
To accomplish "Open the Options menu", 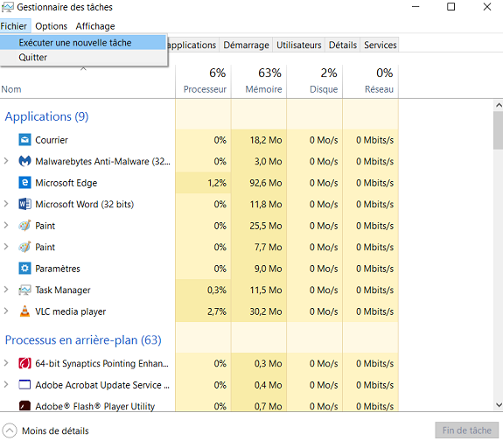I will pyautogui.click(x=52, y=26).
